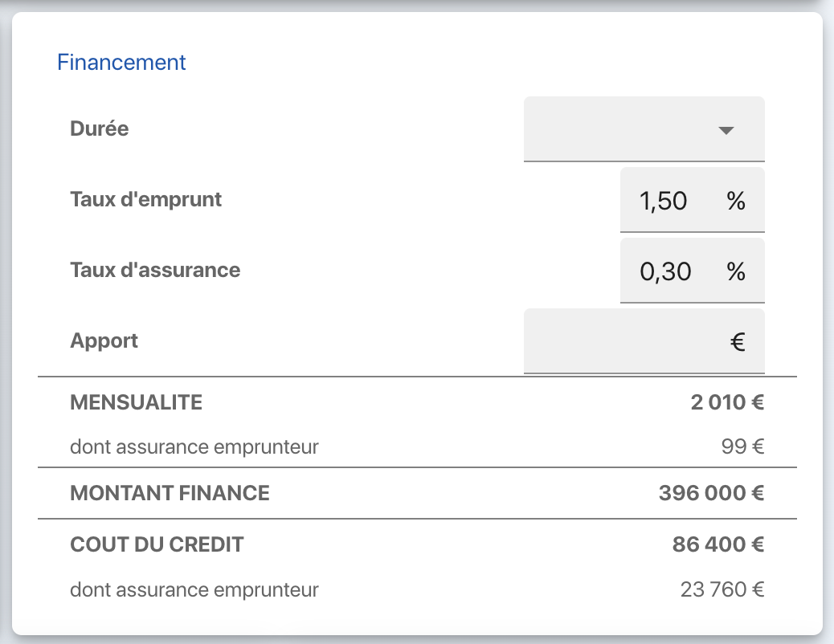Click the 99 € insurance amount
834x644 pixels.
742,446
